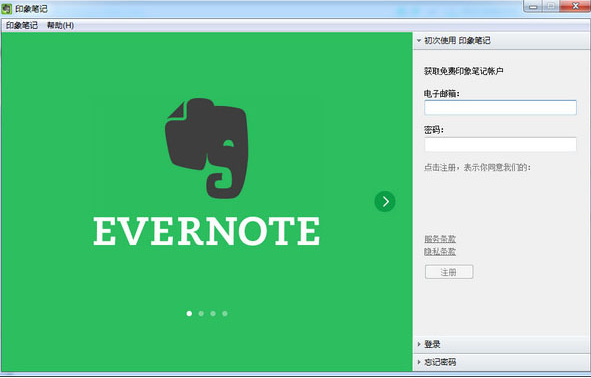Focus the 电子邮箱 input field
The image size is (591, 378).
click(x=500, y=108)
